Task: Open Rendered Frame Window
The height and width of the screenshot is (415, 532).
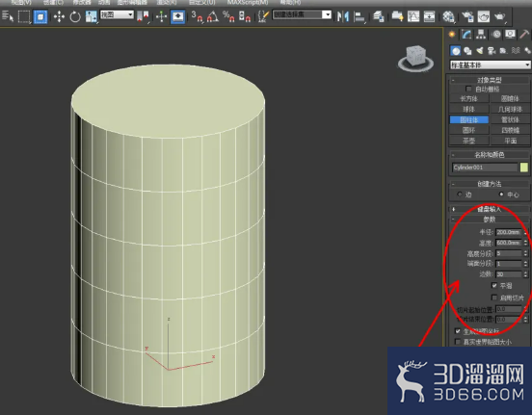Action: pyautogui.click(x=484, y=16)
